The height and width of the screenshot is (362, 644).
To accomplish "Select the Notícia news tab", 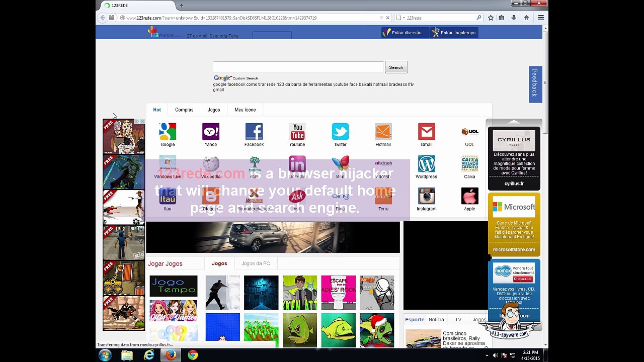I will (x=436, y=319).
